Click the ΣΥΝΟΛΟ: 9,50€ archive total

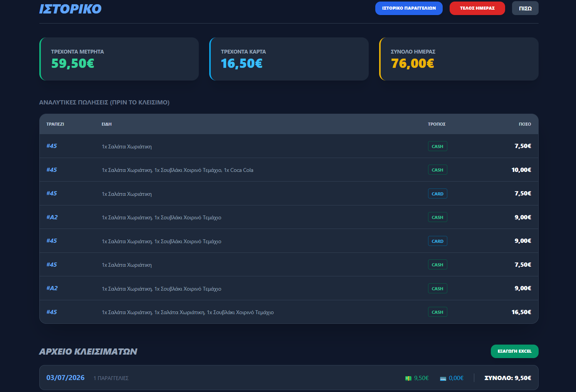(507, 378)
